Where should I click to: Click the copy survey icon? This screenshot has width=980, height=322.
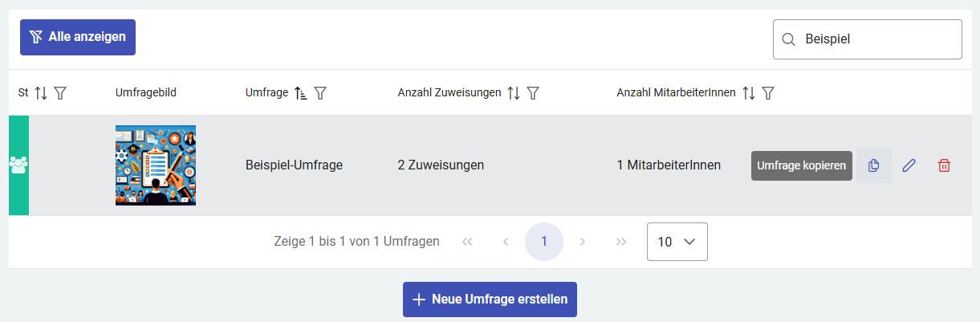point(873,165)
